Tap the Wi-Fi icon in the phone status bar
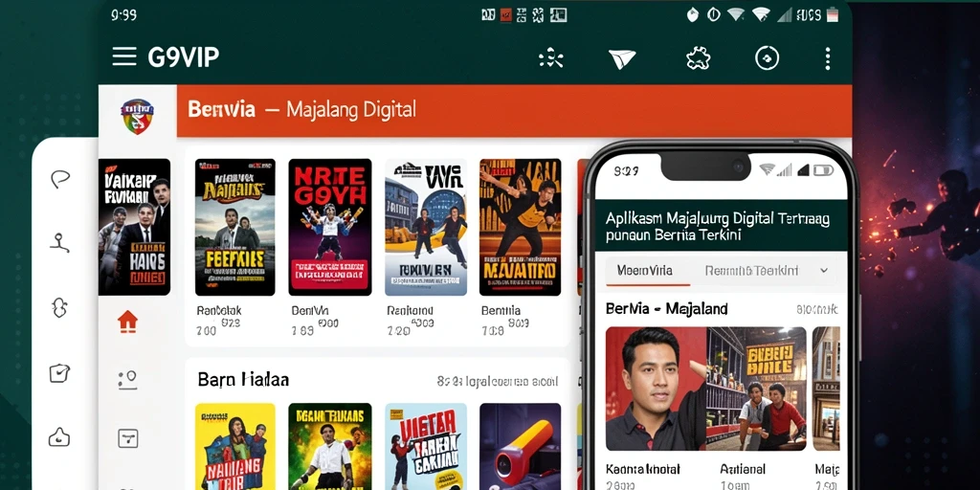The height and width of the screenshot is (490, 980). pos(768,170)
